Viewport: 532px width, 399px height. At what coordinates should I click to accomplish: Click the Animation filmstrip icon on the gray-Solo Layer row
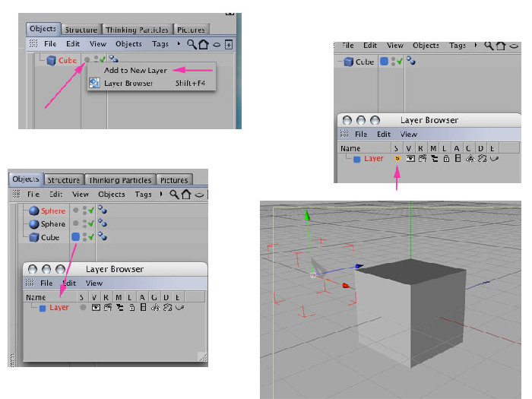tap(143, 307)
